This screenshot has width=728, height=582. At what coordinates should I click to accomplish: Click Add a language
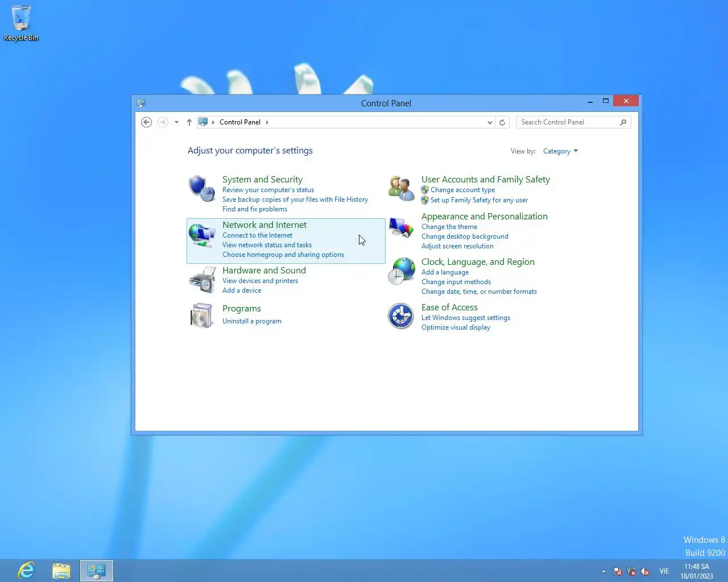[445, 272]
